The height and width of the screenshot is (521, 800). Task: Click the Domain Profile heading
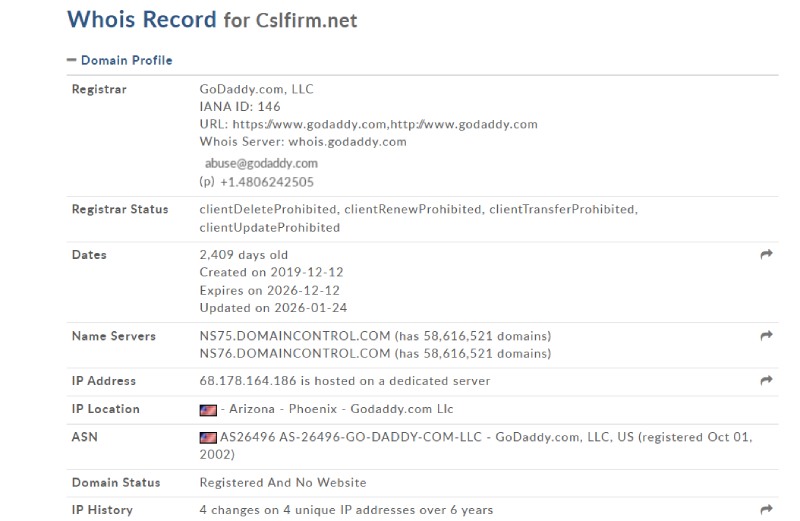click(x=127, y=60)
